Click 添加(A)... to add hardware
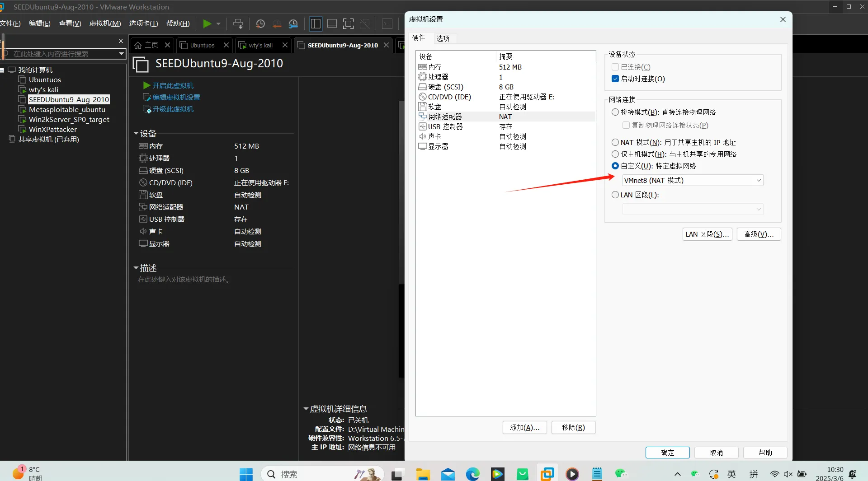 point(525,427)
